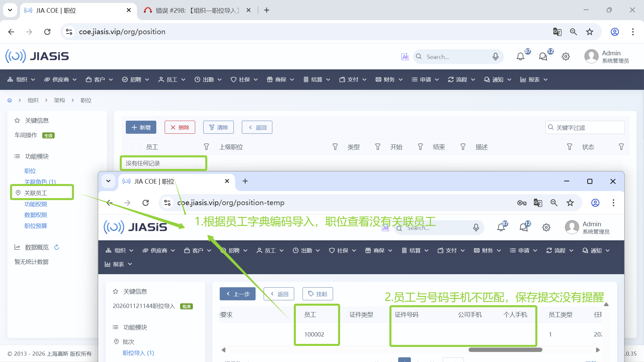The image size is (644, 362).
Task: Click the Google Translate icon in address bar
Action: [557, 32]
